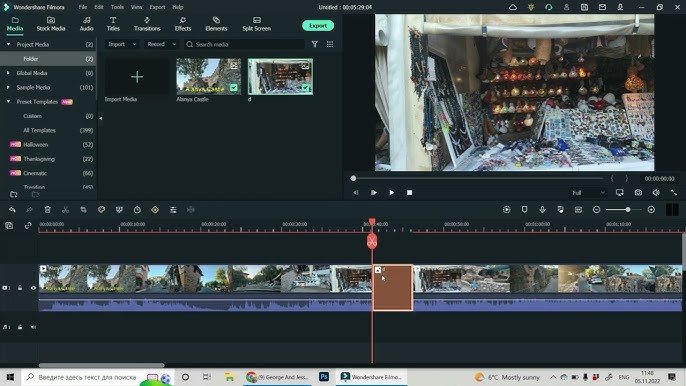
Task: Toggle audio track lock icon
Action: [x=20, y=327]
